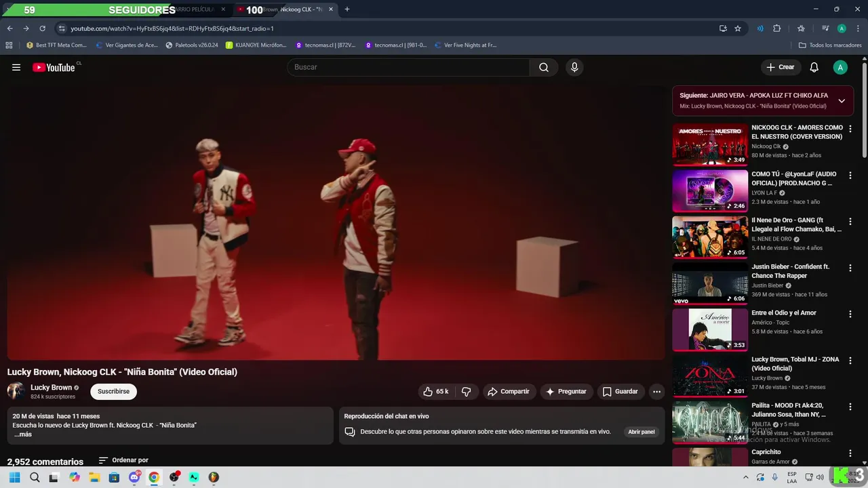This screenshot has height=488, width=868.
Task: Open Lucky Brown channel avatar
Action: click(x=16, y=391)
